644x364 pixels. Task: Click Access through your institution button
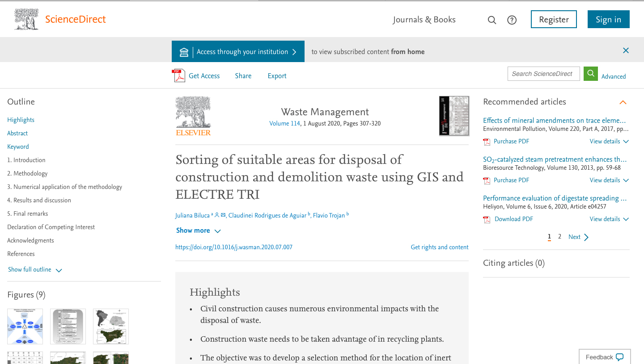(238, 52)
